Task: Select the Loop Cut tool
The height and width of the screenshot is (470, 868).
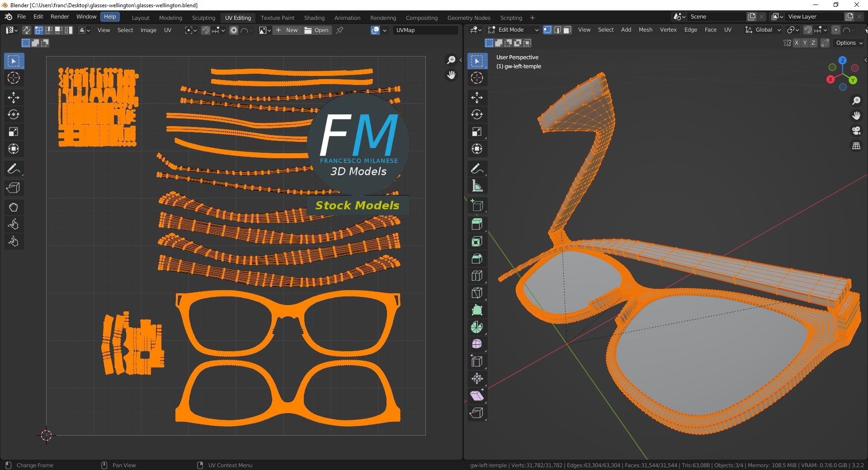Action: pos(476,276)
